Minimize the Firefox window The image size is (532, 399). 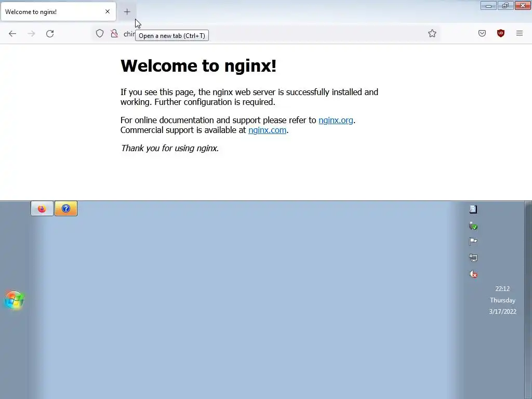click(x=488, y=5)
